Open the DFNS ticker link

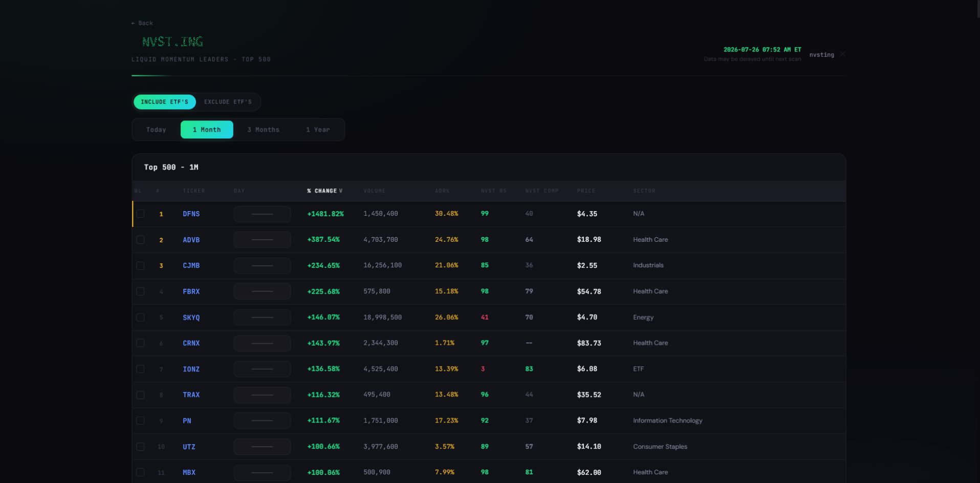click(191, 214)
